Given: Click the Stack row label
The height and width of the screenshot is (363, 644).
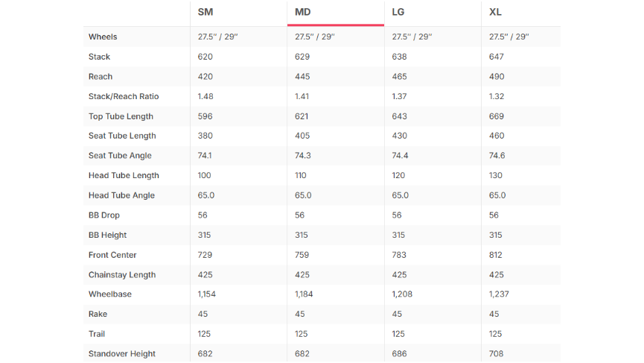Looking at the screenshot, I should pos(100,57).
